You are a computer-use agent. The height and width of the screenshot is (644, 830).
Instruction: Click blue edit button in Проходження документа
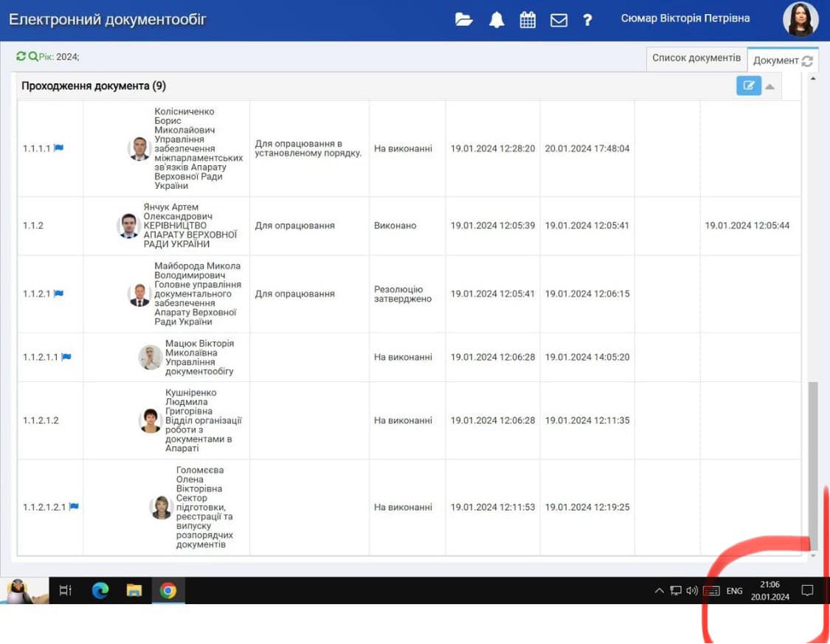[x=749, y=86]
